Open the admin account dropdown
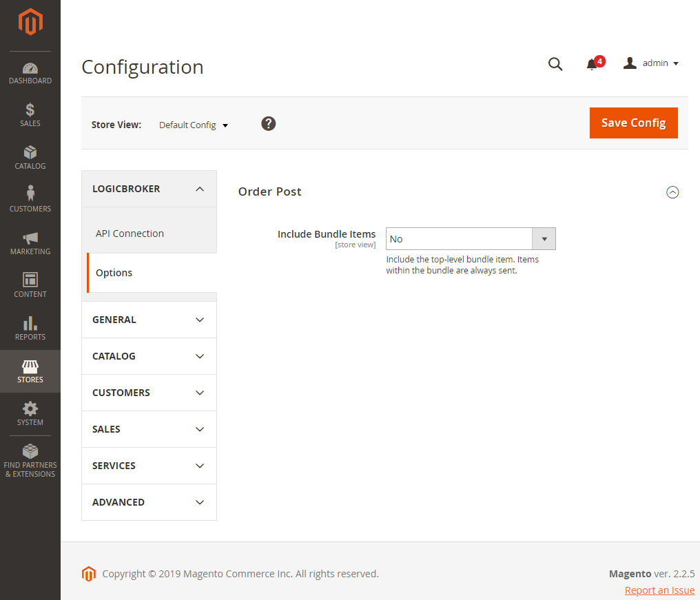This screenshot has height=600, width=700. (651, 63)
